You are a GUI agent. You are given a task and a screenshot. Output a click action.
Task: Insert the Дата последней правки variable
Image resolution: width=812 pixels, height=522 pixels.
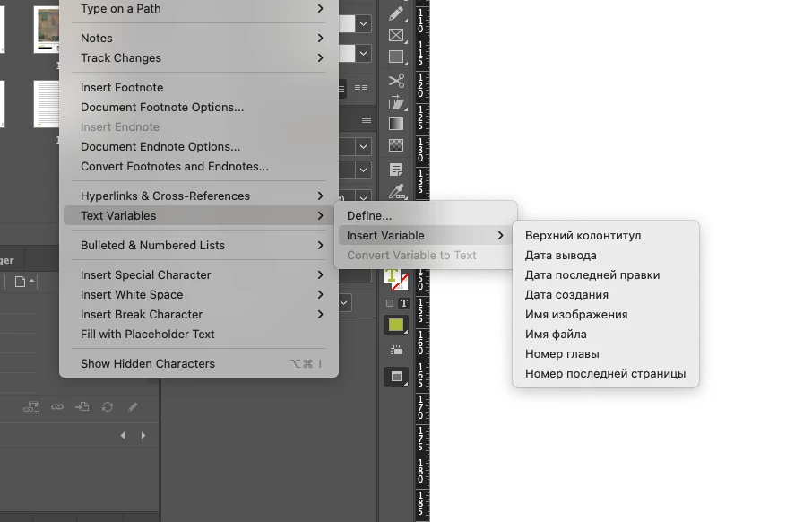click(x=605, y=274)
